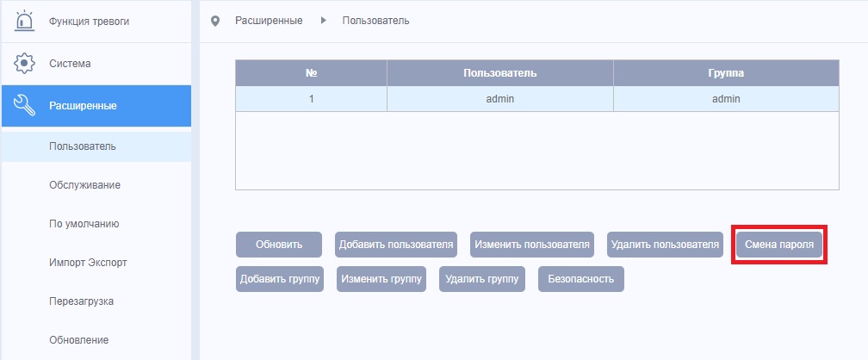Click the System gear icon
This screenshot has width=868, height=360.
tap(26, 63)
